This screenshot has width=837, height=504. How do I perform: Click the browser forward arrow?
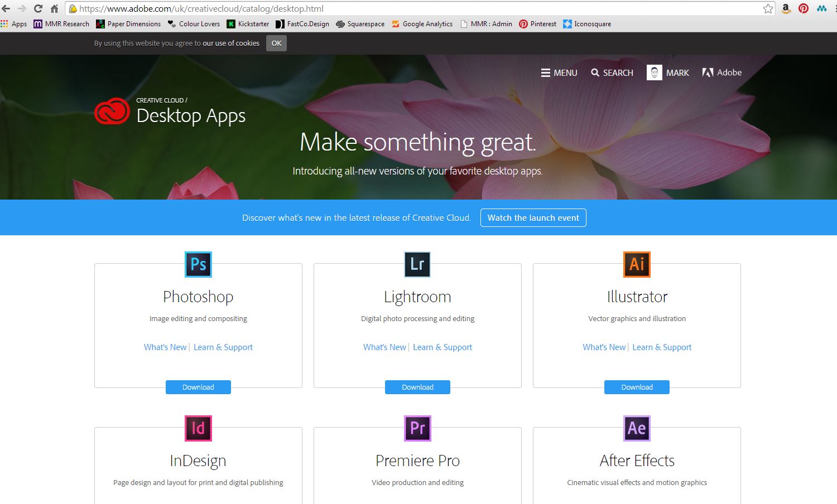click(x=22, y=8)
